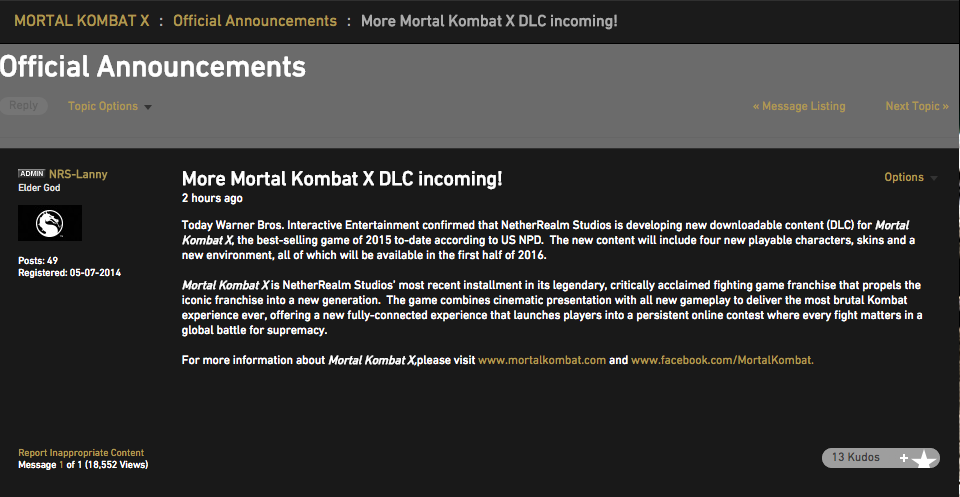Open Official Announcements breadcrumb link
Viewport: 960px width, 497px height.
click(255, 20)
